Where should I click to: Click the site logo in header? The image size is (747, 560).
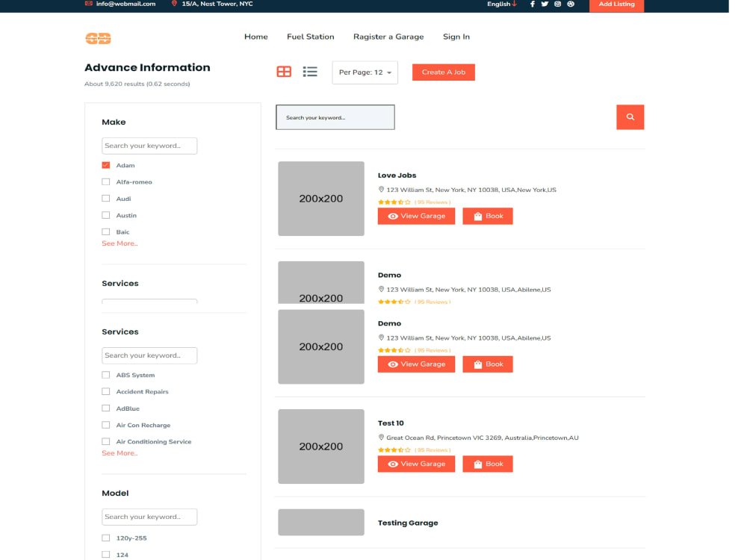(98, 38)
